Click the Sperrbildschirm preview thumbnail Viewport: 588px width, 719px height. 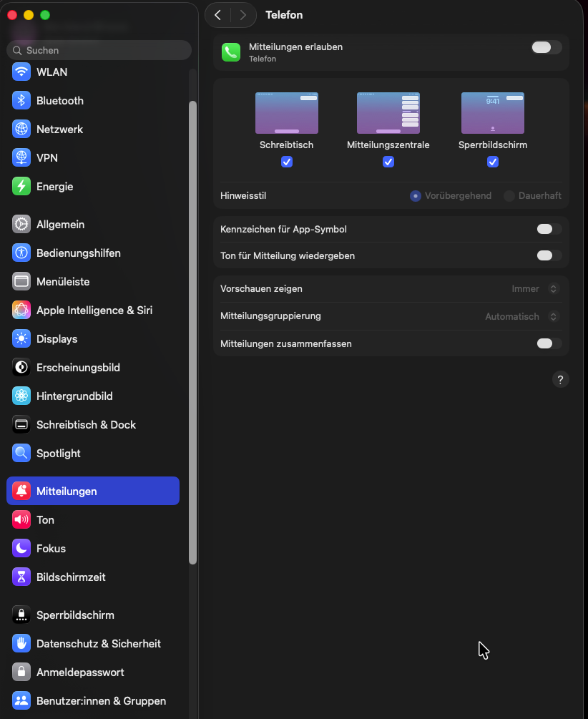click(493, 113)
